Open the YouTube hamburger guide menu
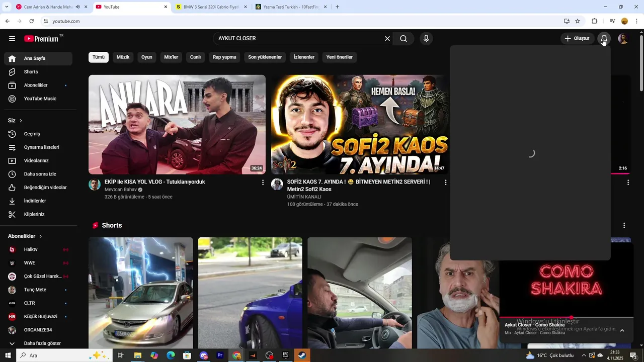644x362 pixels. pos(12,39)
